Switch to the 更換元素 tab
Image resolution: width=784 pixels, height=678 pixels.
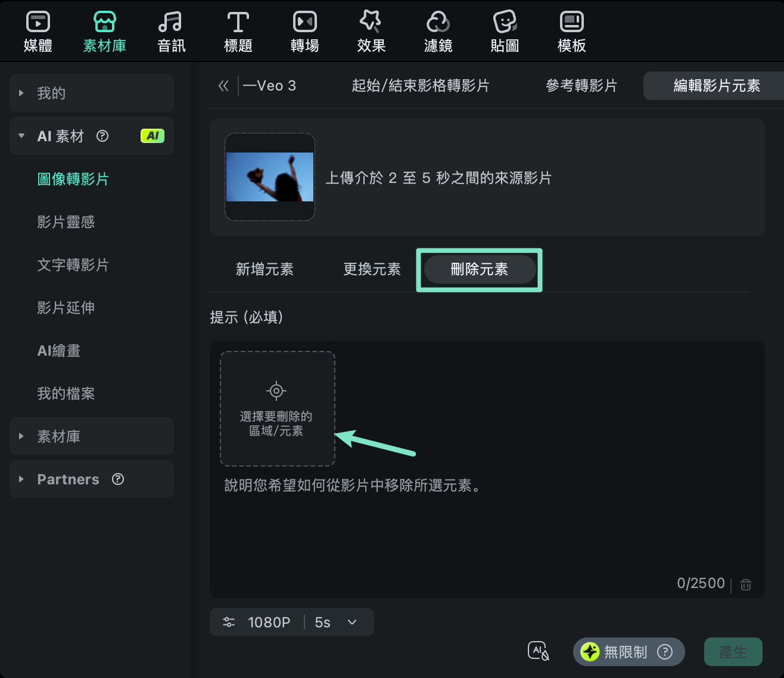coord(371,269)
